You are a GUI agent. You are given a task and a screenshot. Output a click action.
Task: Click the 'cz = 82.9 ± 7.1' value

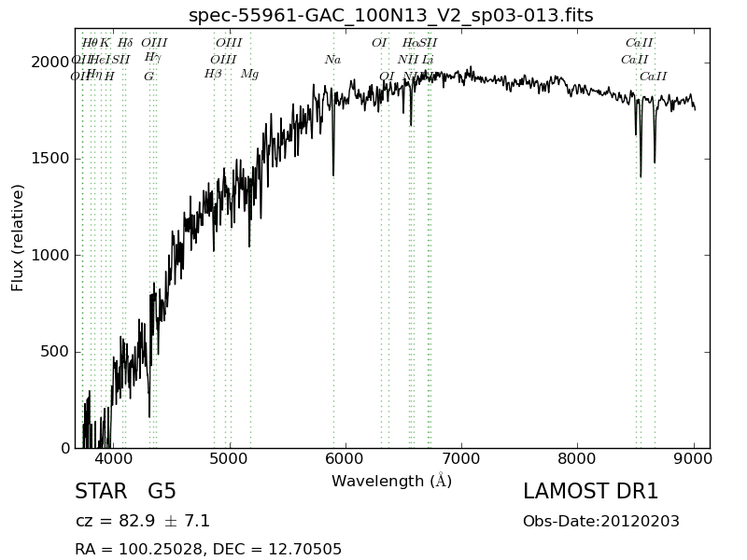pos(143,521)
